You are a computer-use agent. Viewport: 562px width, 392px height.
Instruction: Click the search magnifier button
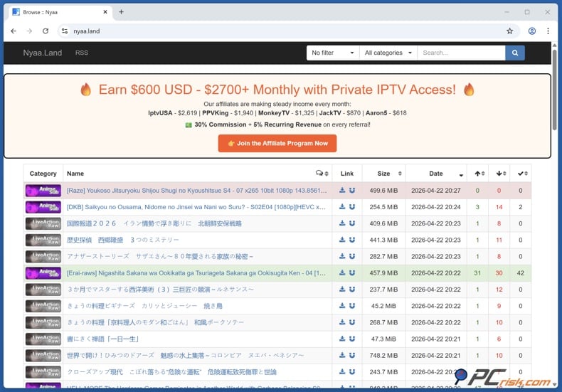click(514, 53)
